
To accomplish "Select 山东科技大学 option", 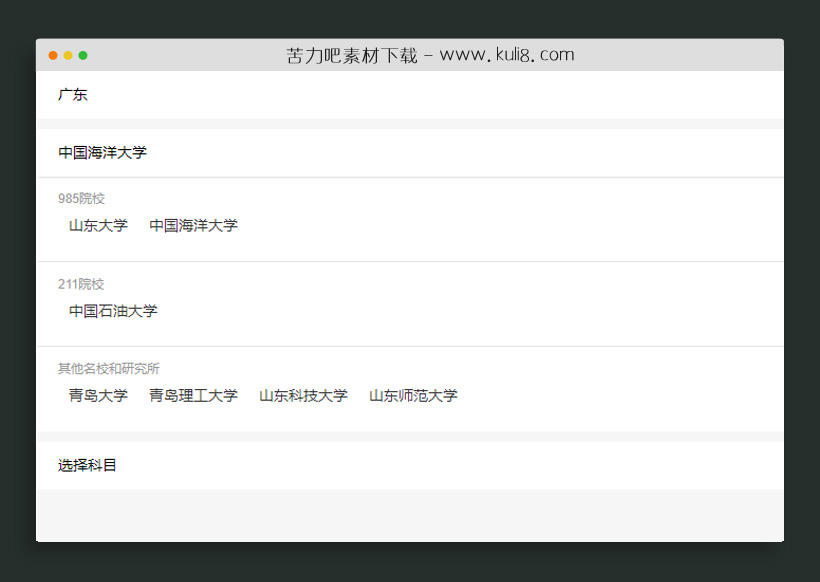I will pos(303,396).
